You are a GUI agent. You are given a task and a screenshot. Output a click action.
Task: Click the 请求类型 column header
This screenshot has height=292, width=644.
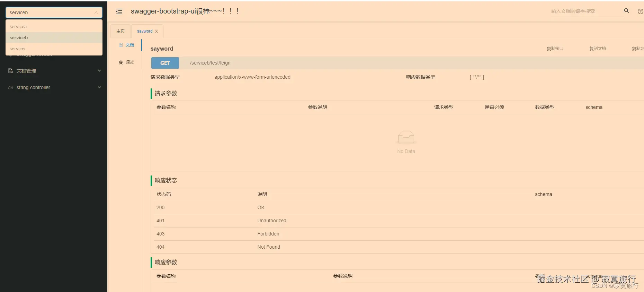444,107
